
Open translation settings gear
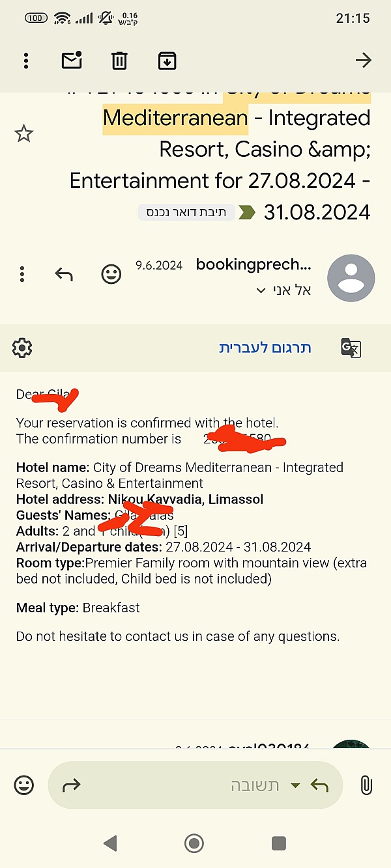22,348
